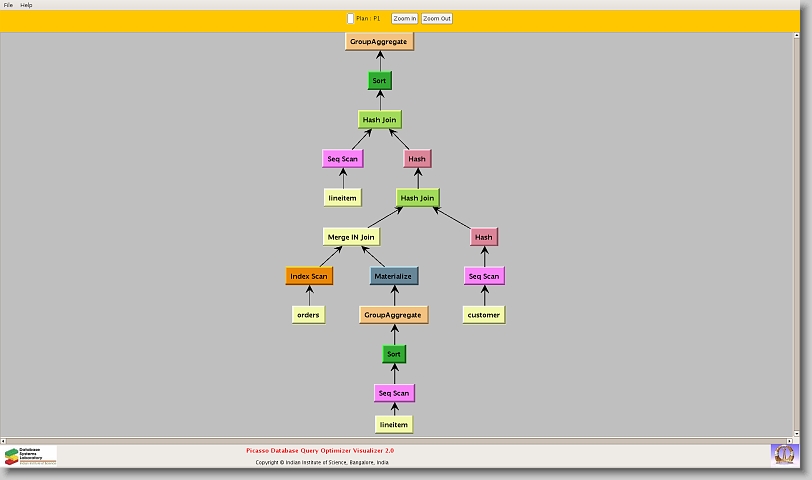Select the Merge IN Join node
Viewport: 812px width, 480px height.
pos(350,237)
